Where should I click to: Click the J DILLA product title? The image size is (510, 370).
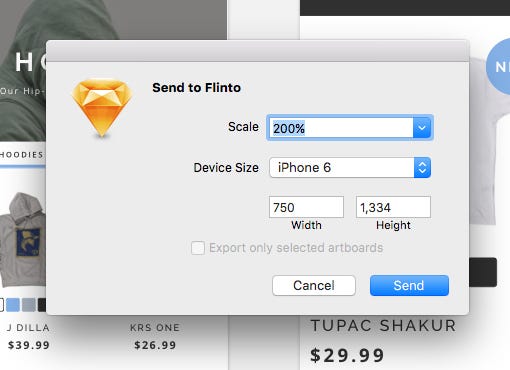coord(28,327)
